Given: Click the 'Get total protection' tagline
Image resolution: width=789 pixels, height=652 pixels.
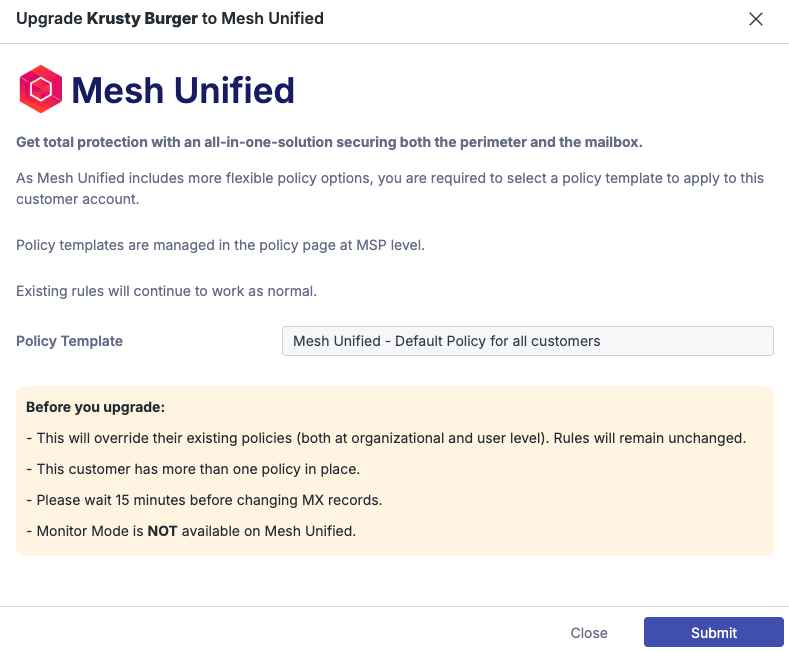Looking at the screenshot, I should 329,142.
